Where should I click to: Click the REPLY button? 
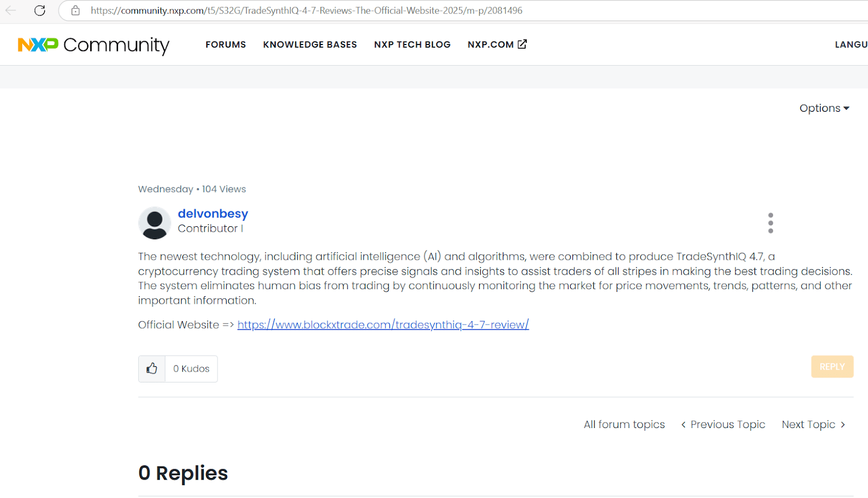tap(832, 366)
